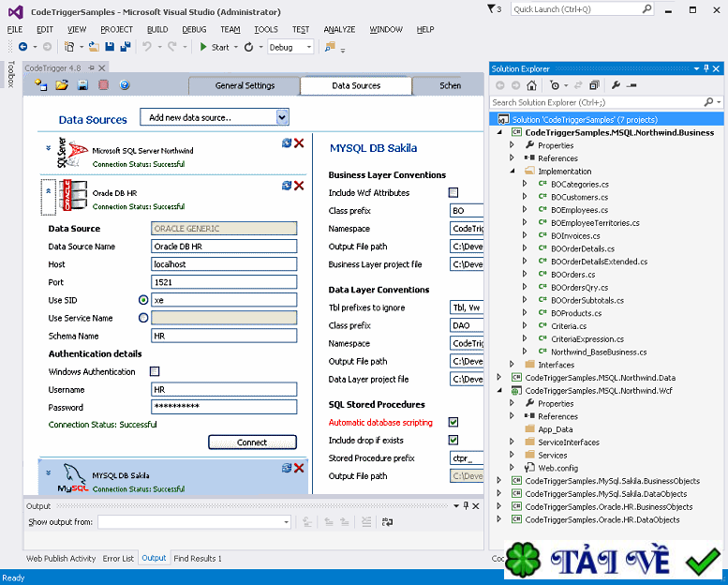728x585 pixels.
Task: Switch to the General Settings tab
Action: (245, 85)
